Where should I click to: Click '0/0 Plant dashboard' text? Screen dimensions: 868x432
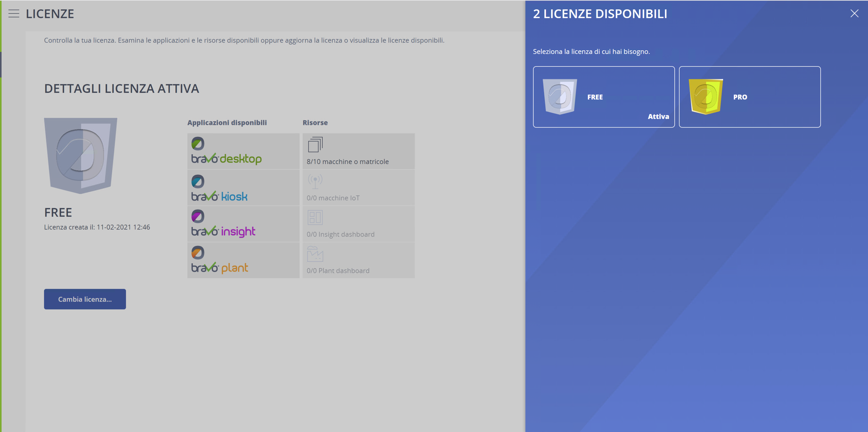pyautogui.click(x=338, y=271)
